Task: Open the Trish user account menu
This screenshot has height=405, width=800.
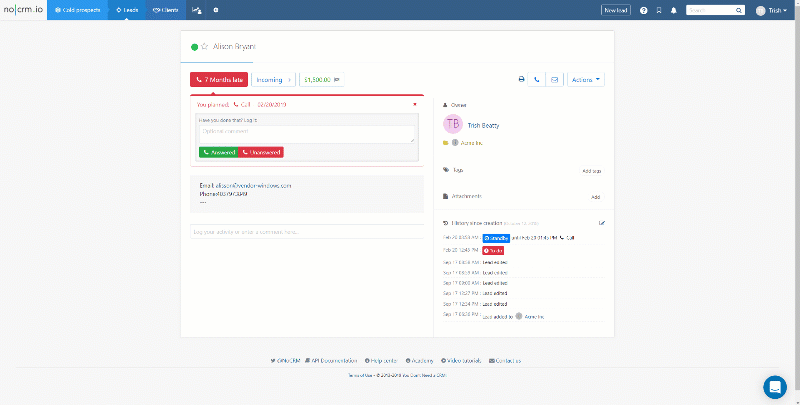Action: click(x=768, y=10)
